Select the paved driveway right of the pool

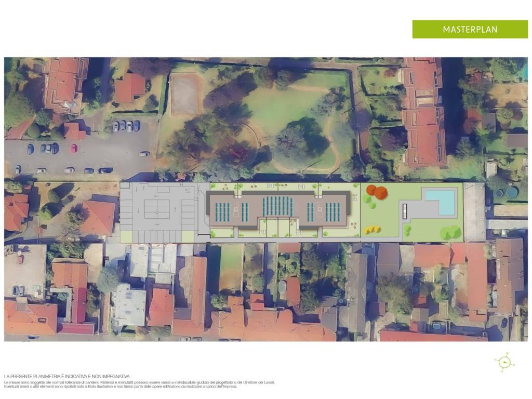tap(474, 212)
